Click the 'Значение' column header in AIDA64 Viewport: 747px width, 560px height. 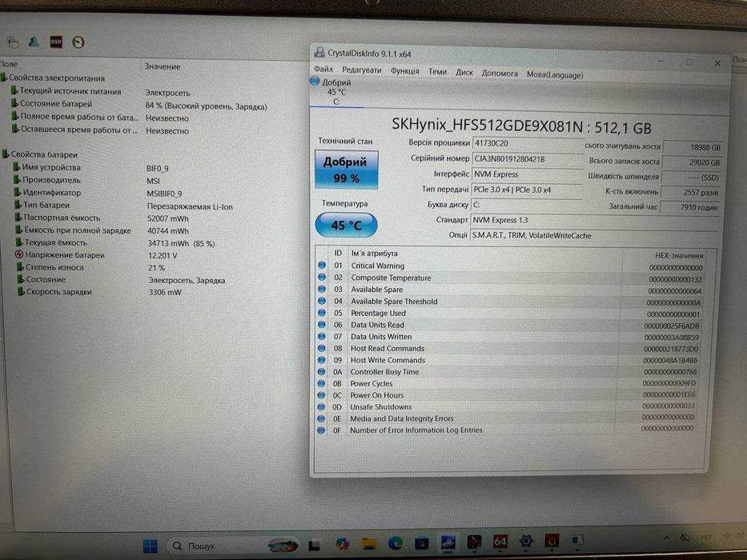pos(163,66)
